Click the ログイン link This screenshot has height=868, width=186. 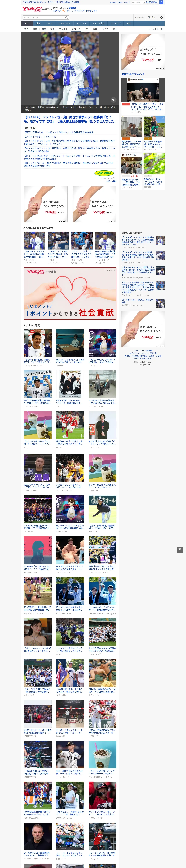(x=57, y=11)
